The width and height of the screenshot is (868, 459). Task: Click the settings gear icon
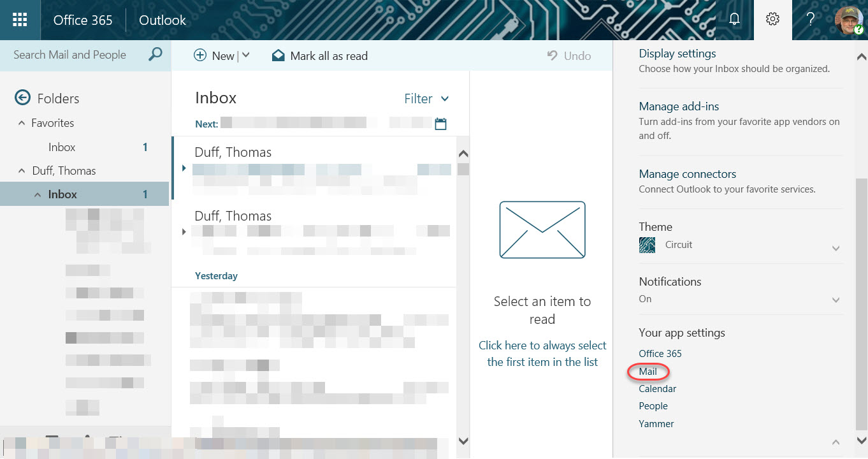(772, 20)
